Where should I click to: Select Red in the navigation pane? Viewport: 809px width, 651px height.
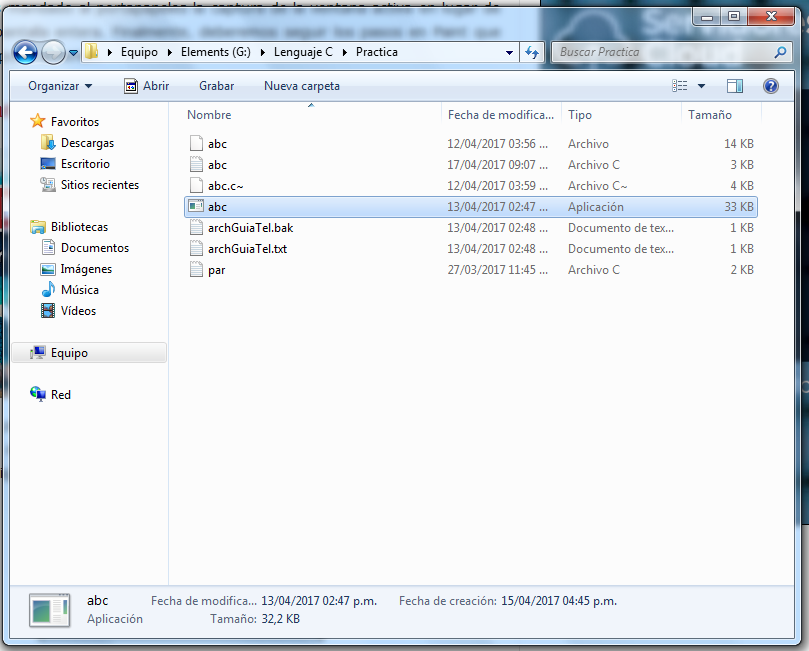pos(61,395)
